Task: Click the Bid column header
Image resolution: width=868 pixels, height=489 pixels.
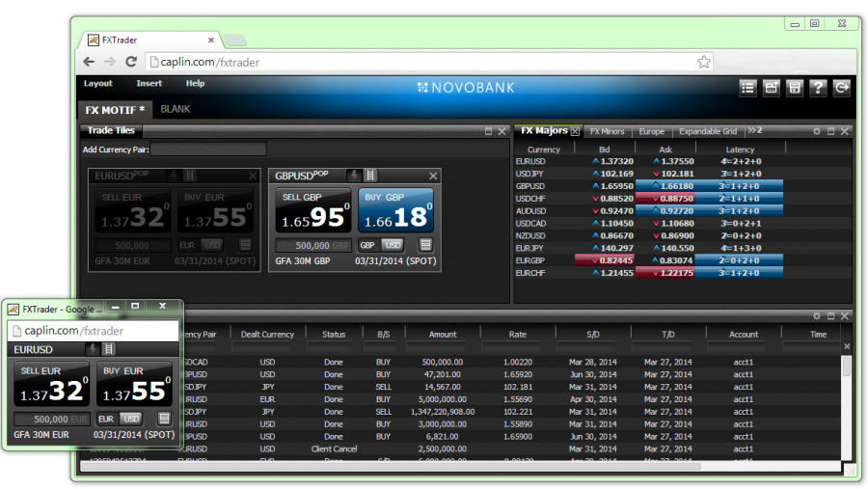Action: (604, 149)
